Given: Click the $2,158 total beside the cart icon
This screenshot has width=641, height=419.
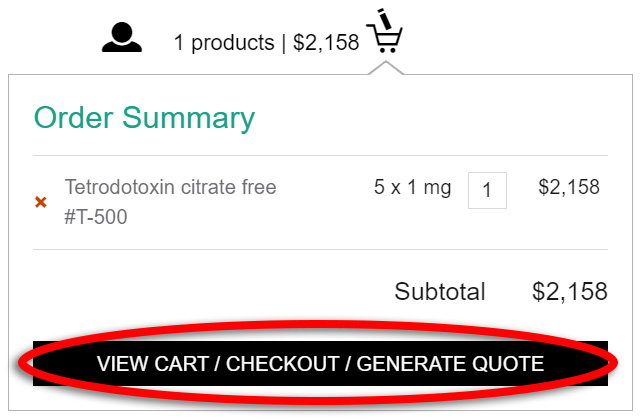Looking at the screenshot, I should [326, 43].
